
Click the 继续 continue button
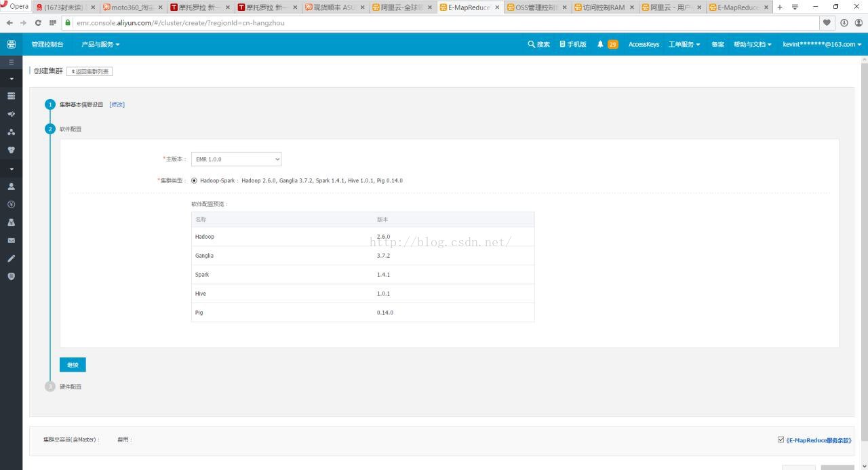tap(73, 365)
